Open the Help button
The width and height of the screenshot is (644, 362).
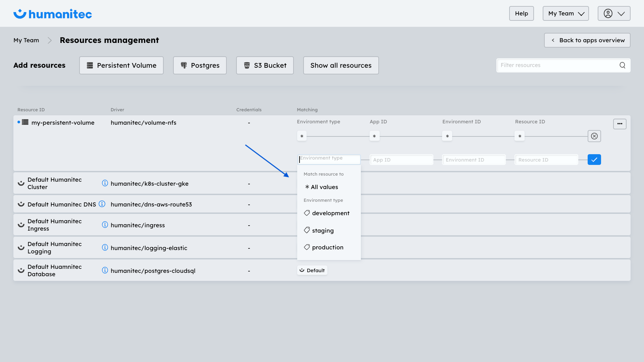pos(522,13)
